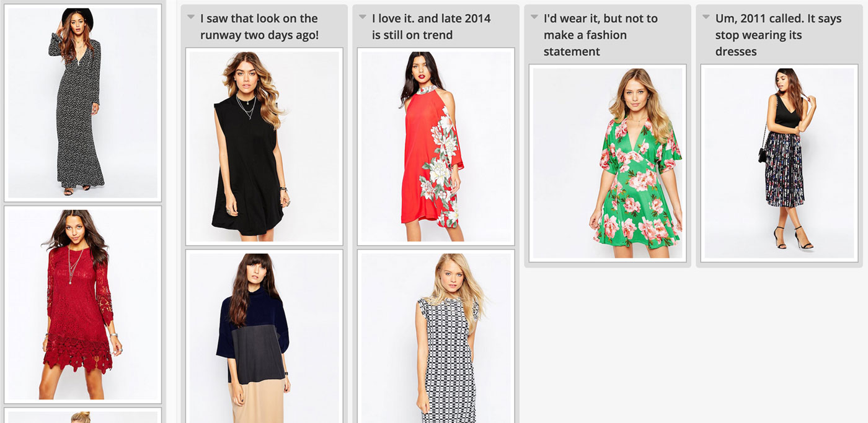This screenshot has height=423, width=868.
Task: Collapse the "Um, 2011 called" group arrow
Action: click(706, 17)
